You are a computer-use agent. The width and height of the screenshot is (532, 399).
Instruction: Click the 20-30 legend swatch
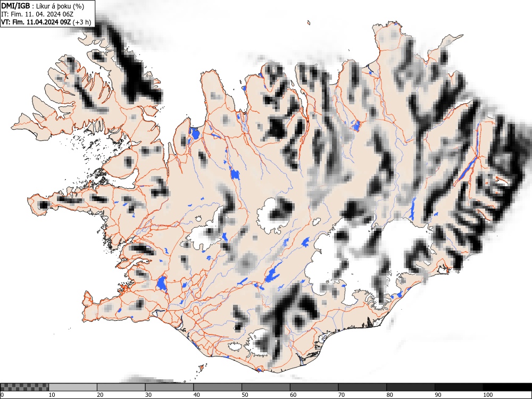(x=121, y=387)
